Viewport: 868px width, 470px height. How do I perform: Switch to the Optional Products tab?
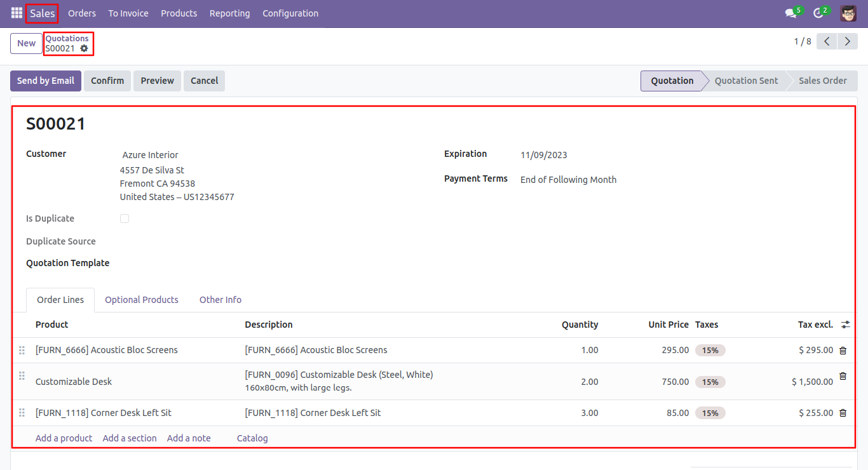click(x=142, y=300)
